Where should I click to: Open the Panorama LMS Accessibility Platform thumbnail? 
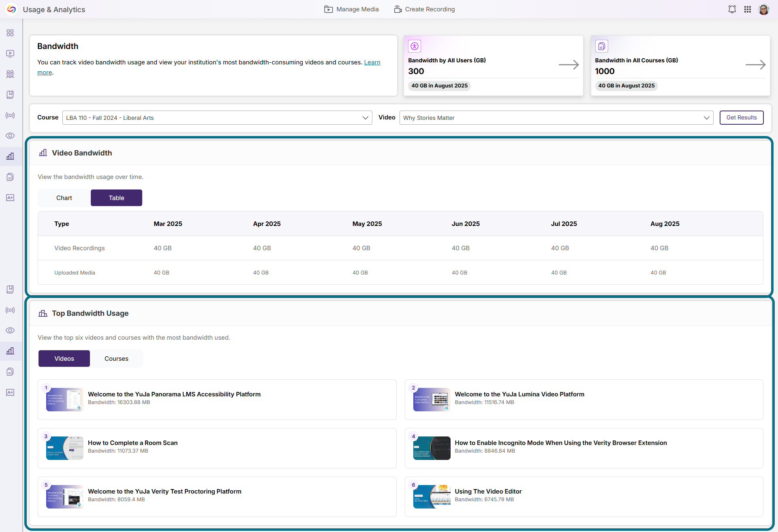(x=65, y=400)
